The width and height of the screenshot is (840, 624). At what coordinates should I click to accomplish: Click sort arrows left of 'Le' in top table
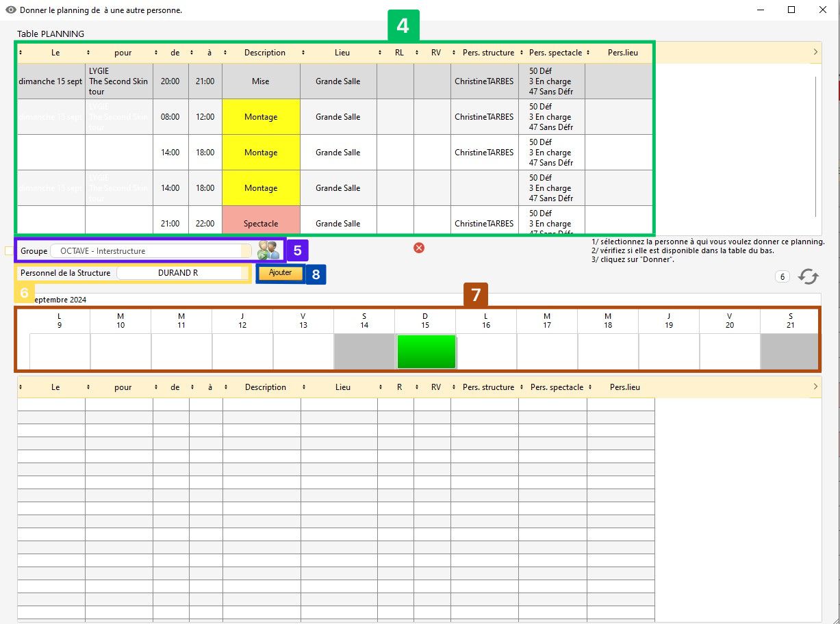(21, 53)
